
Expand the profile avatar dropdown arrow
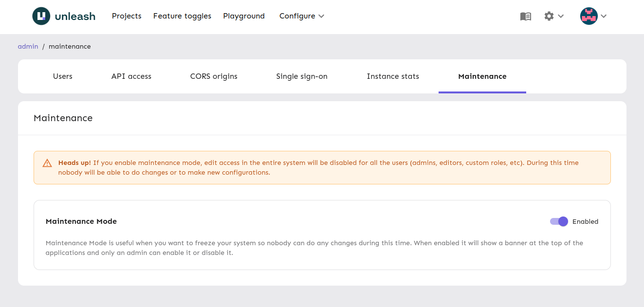(604, 16)
